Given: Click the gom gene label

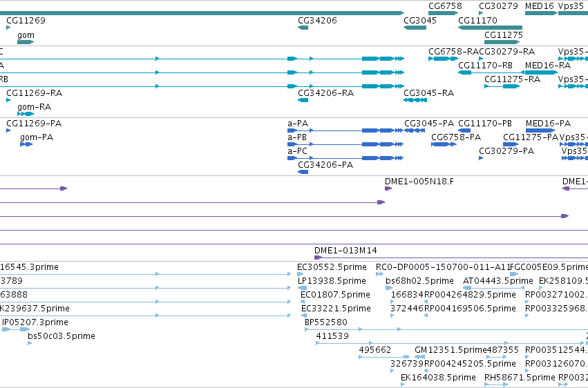Looking at the screenshot, I should pos(26,35).
